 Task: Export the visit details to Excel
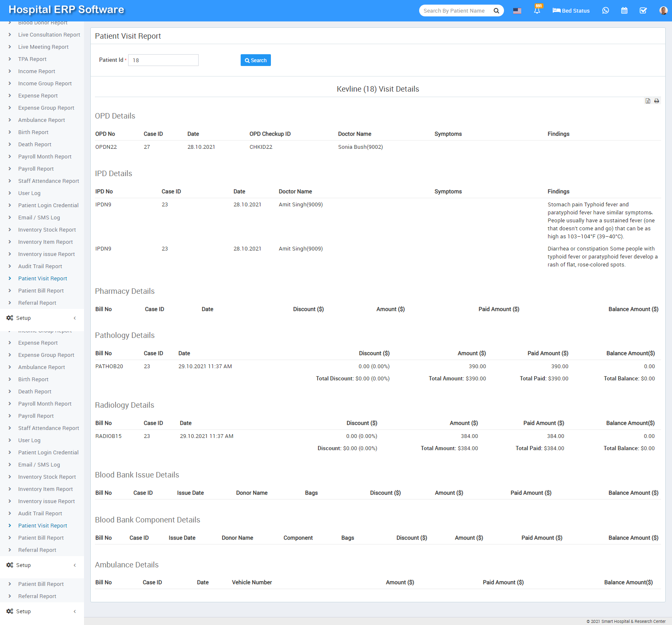tap(648, 101)
